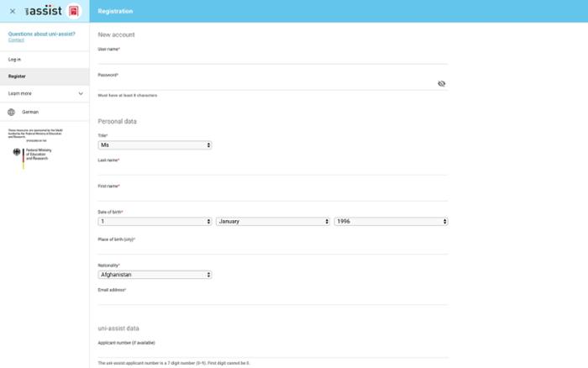Viewport: 588px width, 368px height.
Task: Focus the Last name field
Action: pyautogui.click(x=273, y=170)
